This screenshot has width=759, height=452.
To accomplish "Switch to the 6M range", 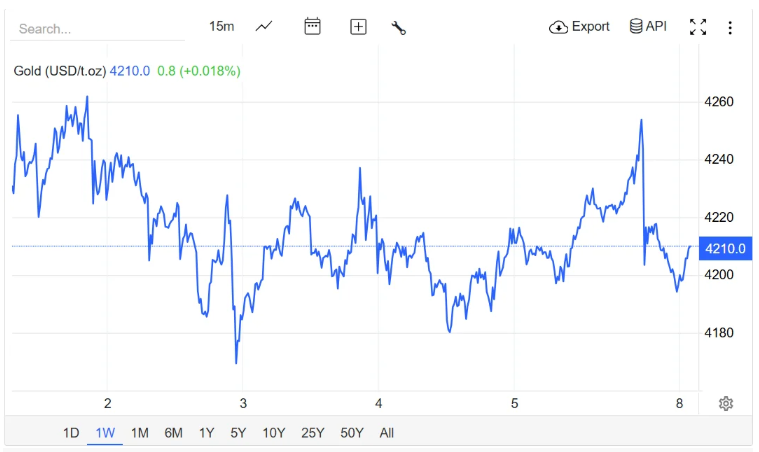I will [x=174, y=433].
